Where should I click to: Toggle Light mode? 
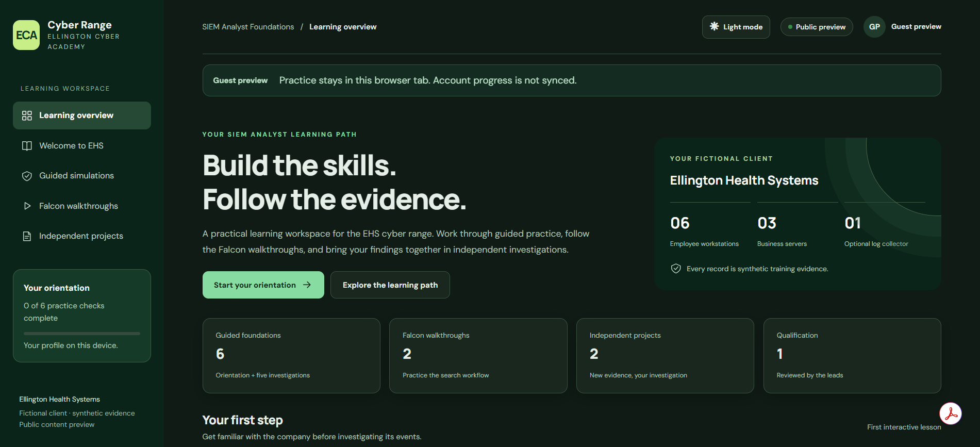(x=736, y=27)
